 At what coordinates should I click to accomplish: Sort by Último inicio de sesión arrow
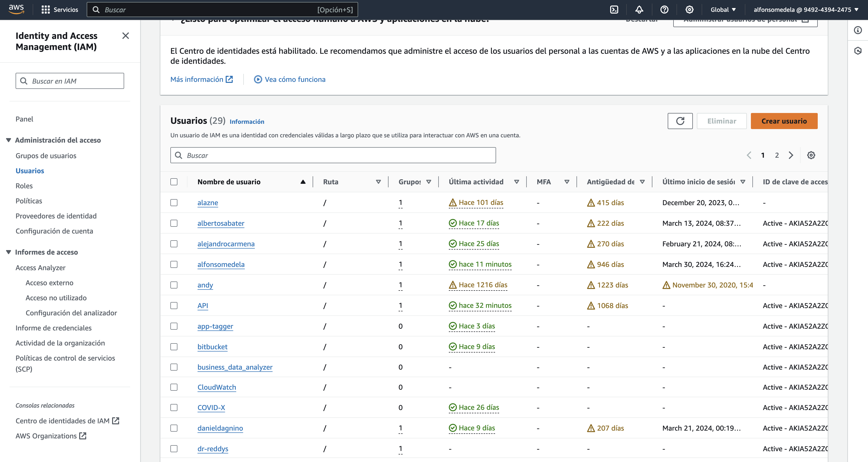tap(743, 182)
